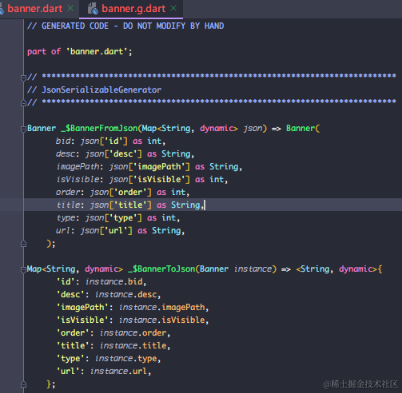This screenshot has height=393, width=402.
Task: Click the url: json['url'] line
Action: (x=120, y=231)
